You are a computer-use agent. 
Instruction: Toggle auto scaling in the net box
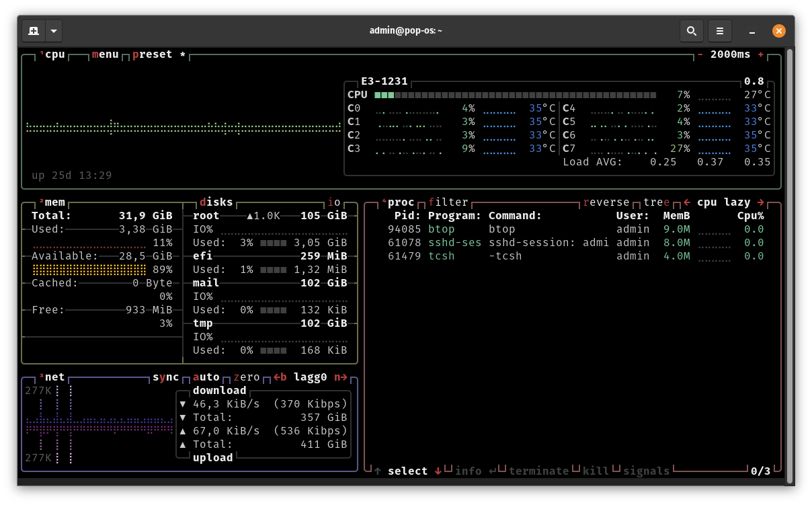pyautogui.click(x=206, y=377)
